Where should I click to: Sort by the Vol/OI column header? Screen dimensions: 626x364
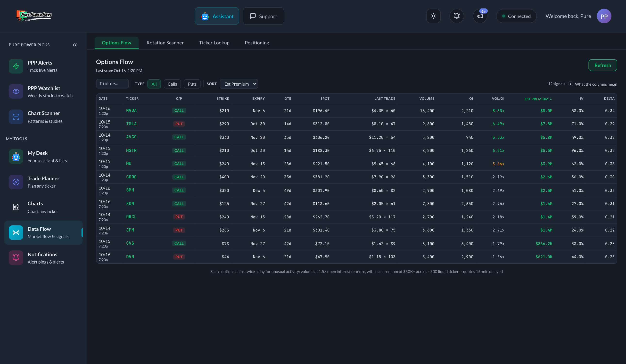pos(498,99)
